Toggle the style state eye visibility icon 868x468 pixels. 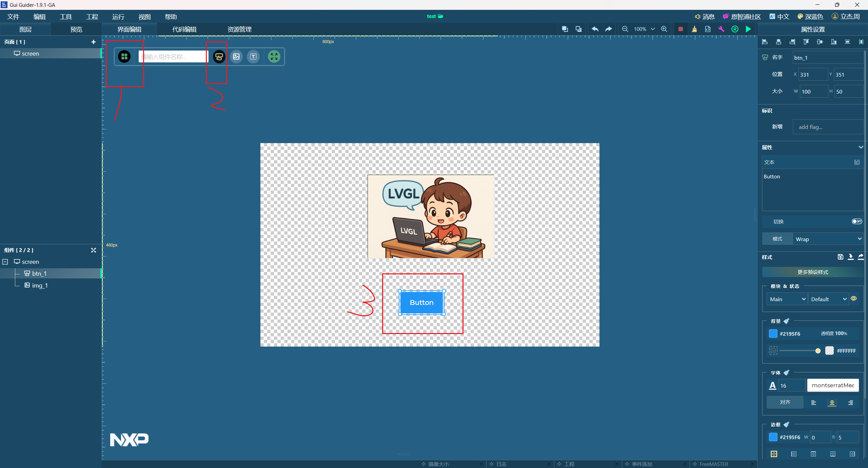click(854, 298)
